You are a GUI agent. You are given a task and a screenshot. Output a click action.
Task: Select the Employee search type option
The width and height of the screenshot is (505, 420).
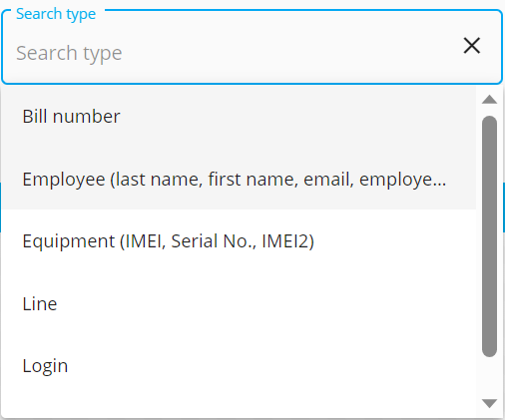(x=239, y=179)
